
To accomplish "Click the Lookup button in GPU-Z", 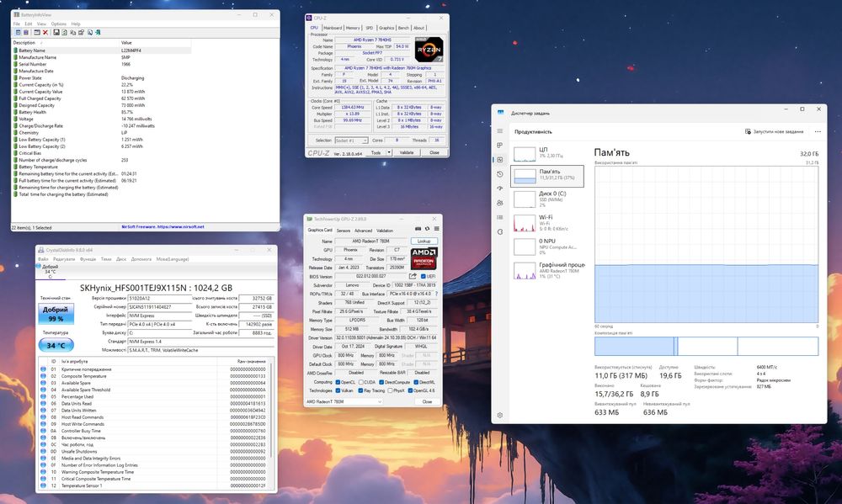I will (x=424, y=241).
